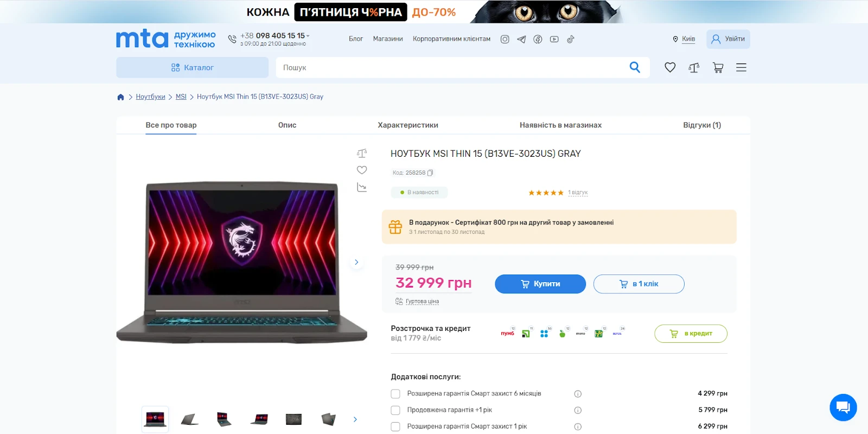Switch to the Характеристики tab
This screenshot has height=434, width=868.
click(408, 125)
